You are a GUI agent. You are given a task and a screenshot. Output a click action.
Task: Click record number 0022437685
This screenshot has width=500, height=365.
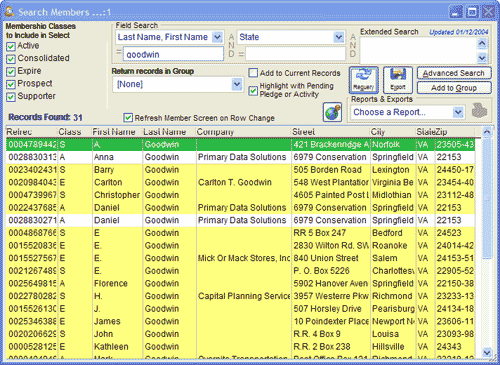tap(32, 208)
